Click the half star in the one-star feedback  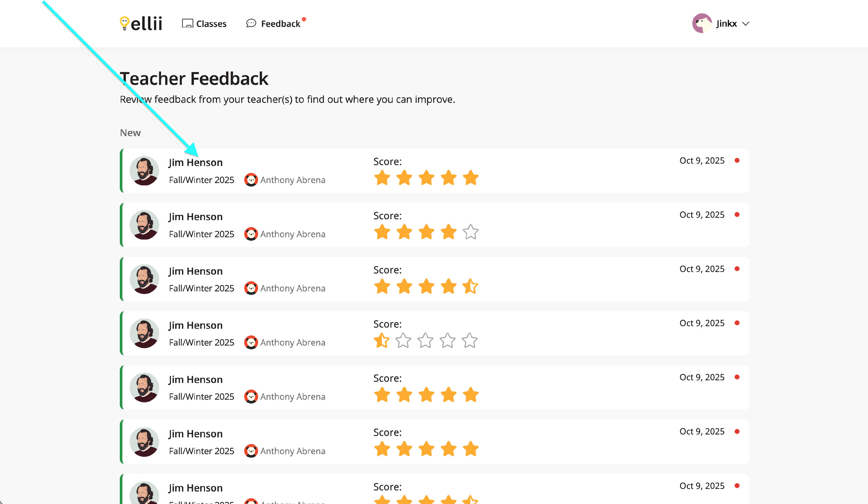pyautogui.click(x=382, y=341)
